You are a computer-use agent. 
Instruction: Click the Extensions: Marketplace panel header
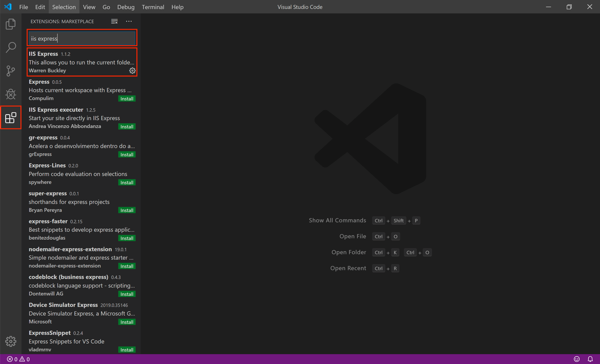click(62, 21)
